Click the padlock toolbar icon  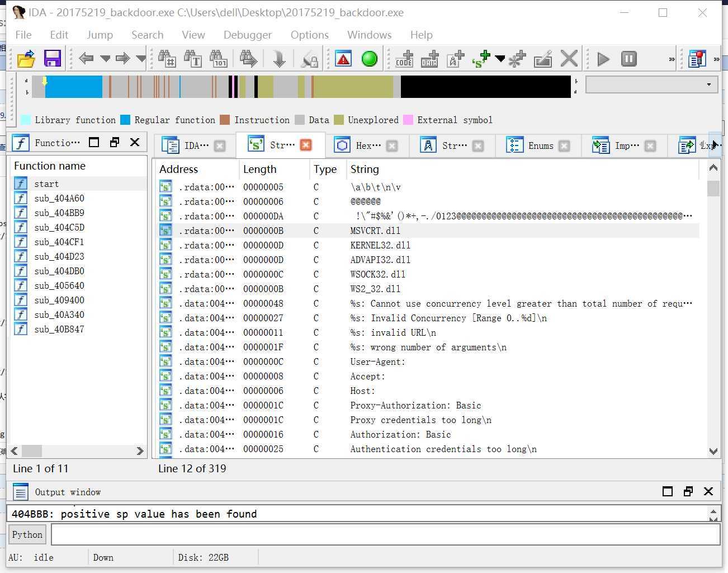click(x=309, y=58)
